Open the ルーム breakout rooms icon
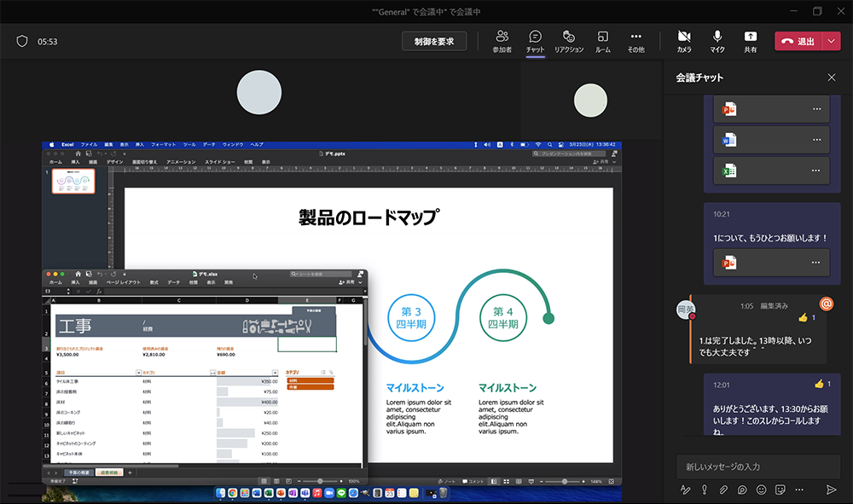Viewport: 853px width, 504px height. (x=602, y=41)
